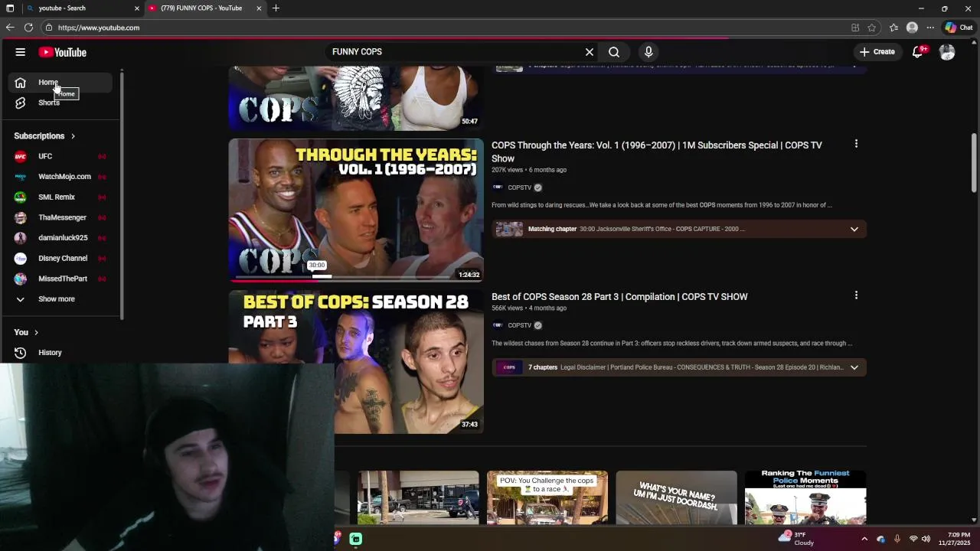
Task: Open the You section header
Action: click(x=26, y=332)
